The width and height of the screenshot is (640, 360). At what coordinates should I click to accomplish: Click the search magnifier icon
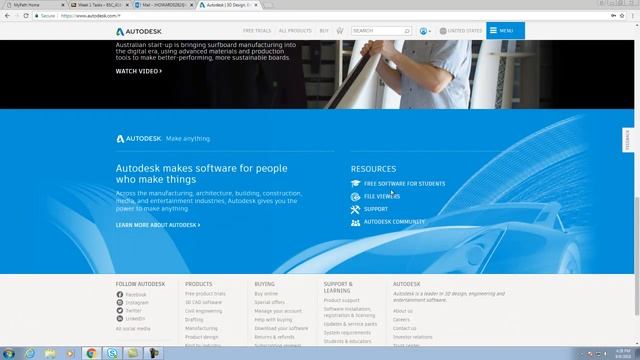tap(407, 31)
